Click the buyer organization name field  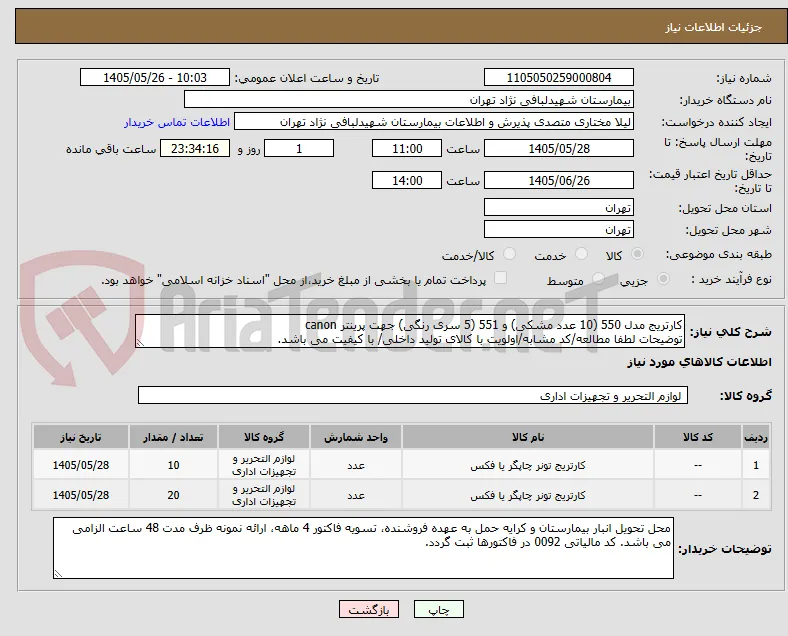409,99
